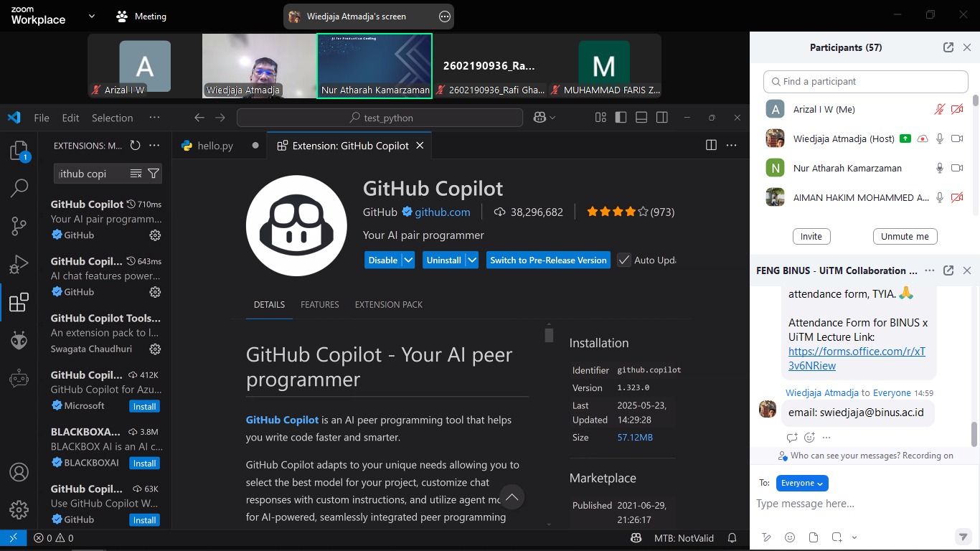Click the Unmute me button

(905, 236)
